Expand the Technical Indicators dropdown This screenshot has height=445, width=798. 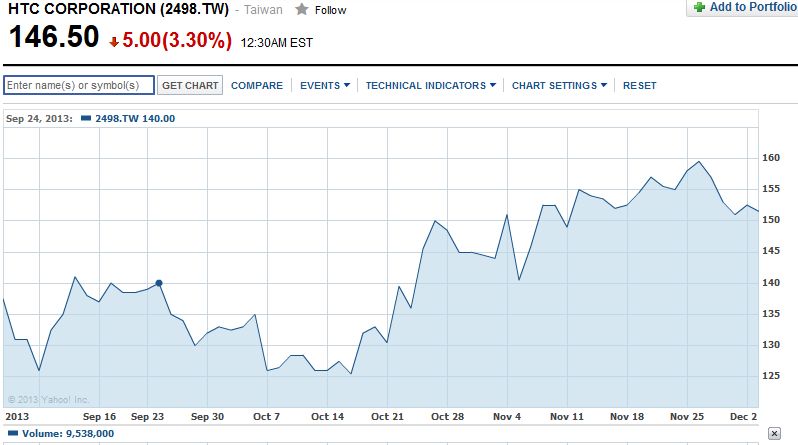coord(431,86)
